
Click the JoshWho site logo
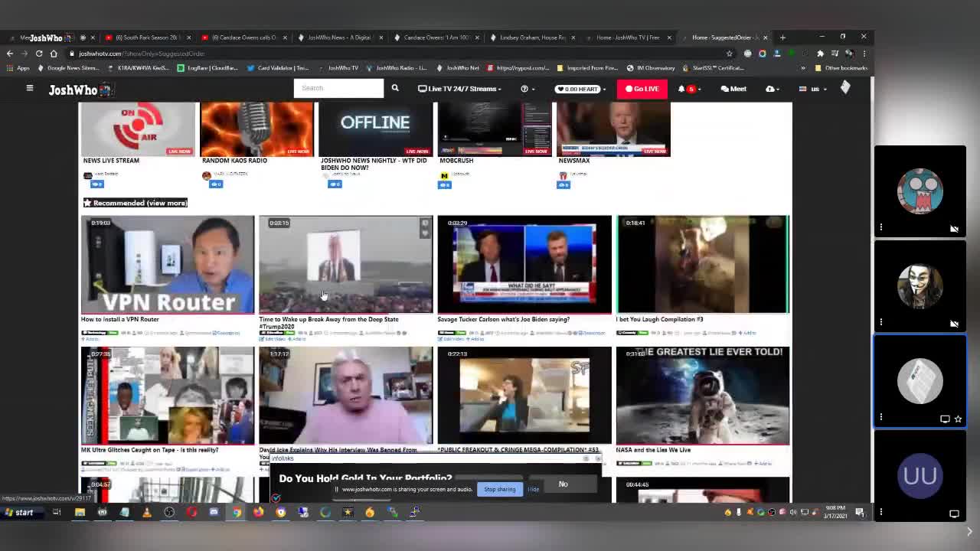point(80,90)
